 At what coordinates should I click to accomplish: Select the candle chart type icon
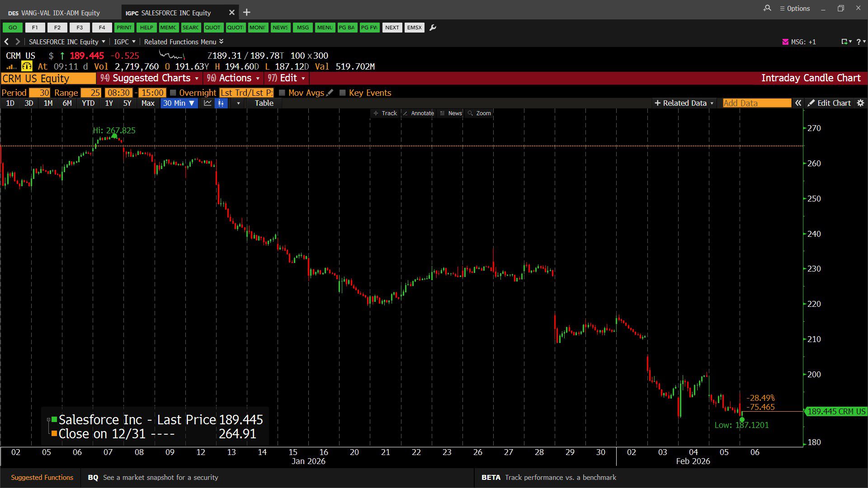click(221, 103)
